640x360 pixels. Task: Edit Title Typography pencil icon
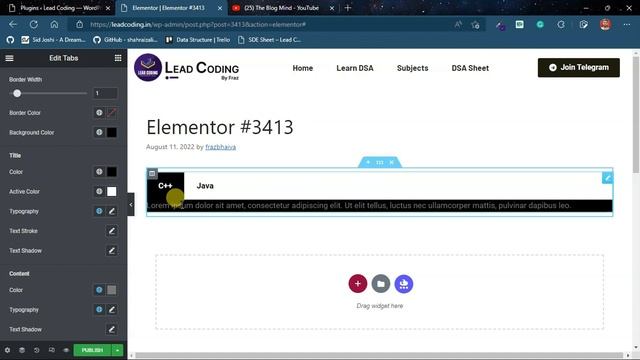pyautogui.click(x=111, y=211)
